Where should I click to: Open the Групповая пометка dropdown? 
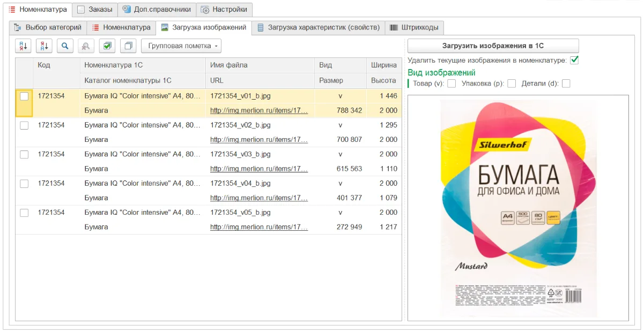click(181, 46)
